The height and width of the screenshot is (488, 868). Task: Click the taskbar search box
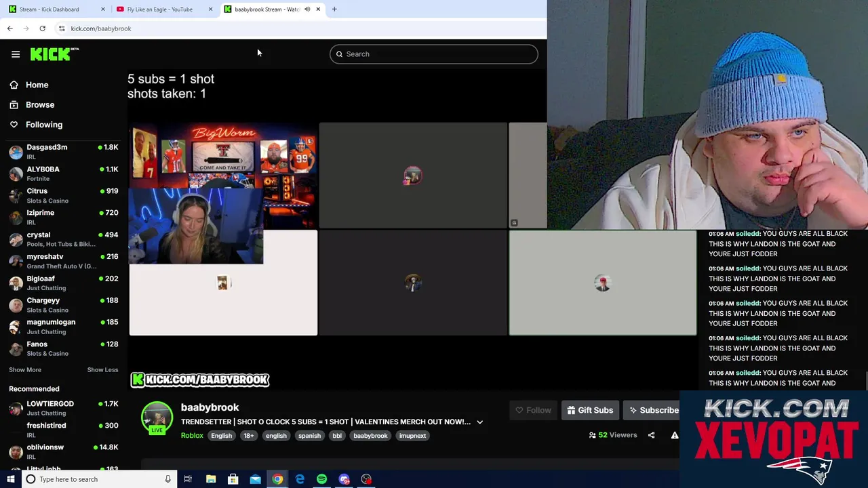click(99, 479)
